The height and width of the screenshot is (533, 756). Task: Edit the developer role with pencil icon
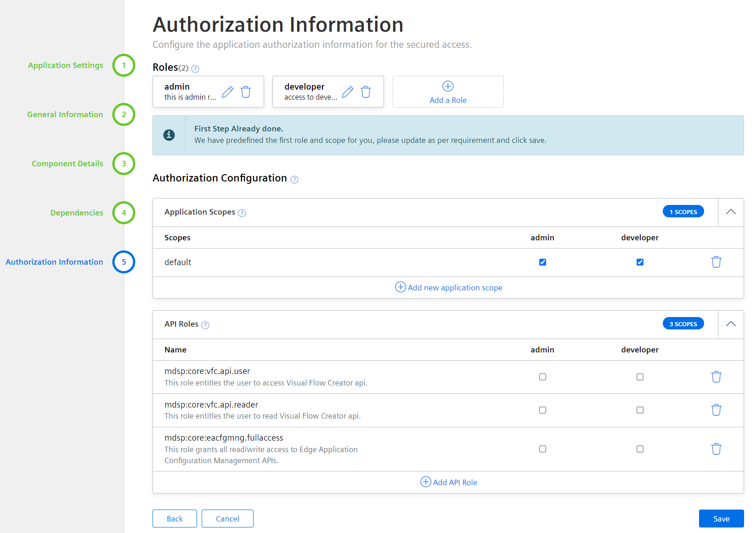tap(348, 92)
